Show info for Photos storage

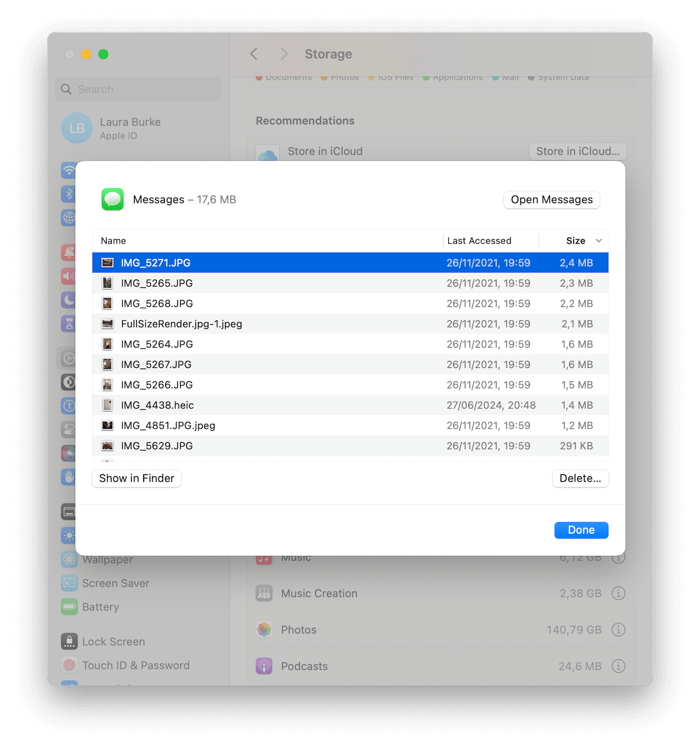click(x=619, y=630)
